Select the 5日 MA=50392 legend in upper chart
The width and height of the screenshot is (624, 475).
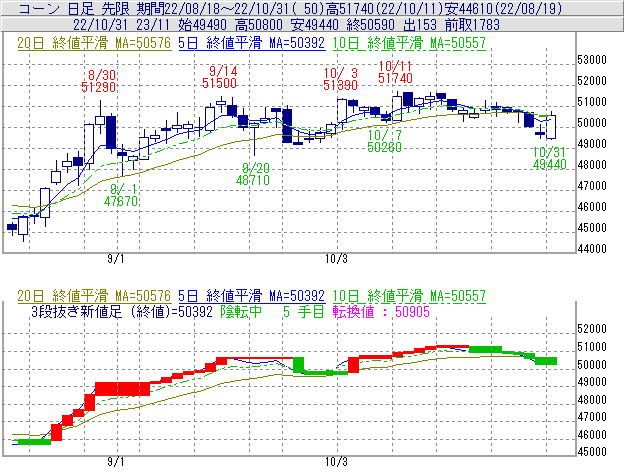click(251, 43)
